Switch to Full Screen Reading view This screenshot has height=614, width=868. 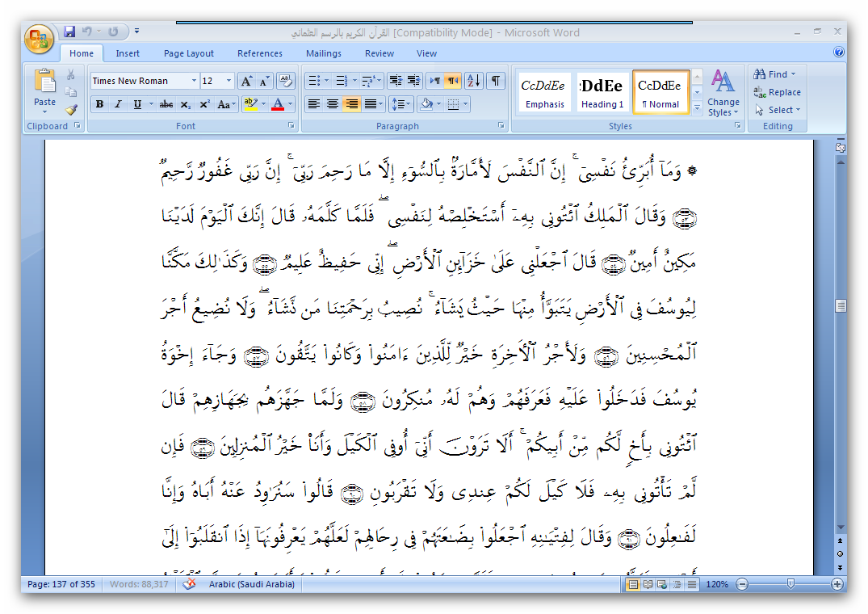point(647,584)
